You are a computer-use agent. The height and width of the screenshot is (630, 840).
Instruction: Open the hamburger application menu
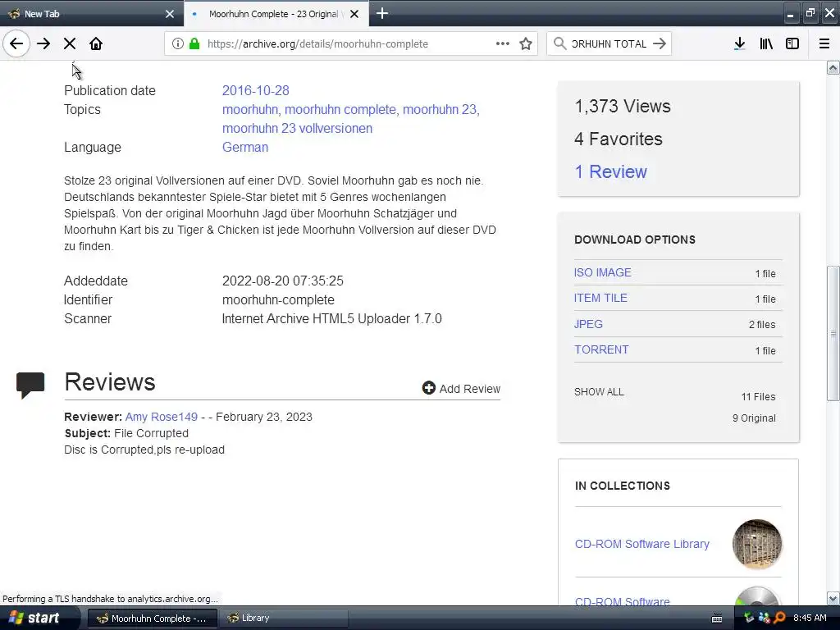point(824,43)
